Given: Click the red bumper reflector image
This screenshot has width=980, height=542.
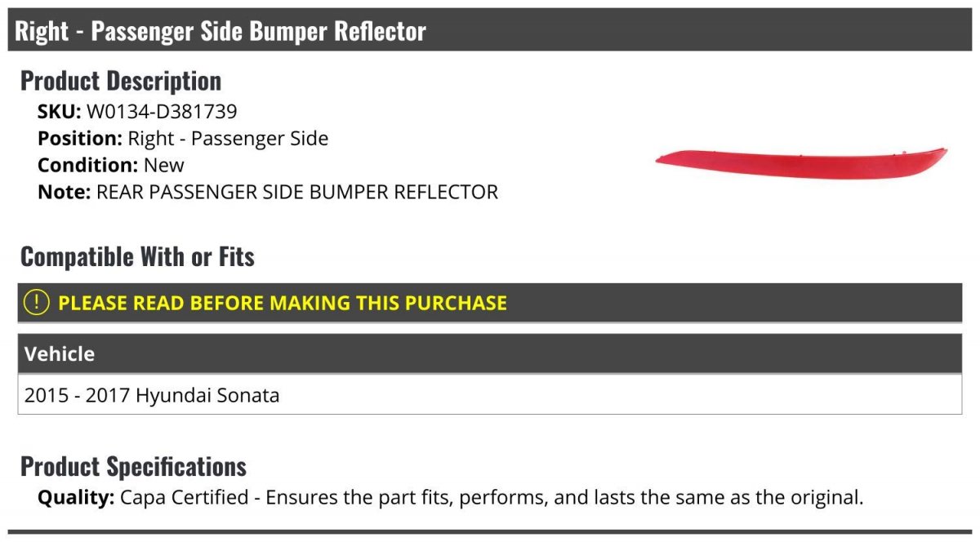Looking at the screenshot, I should 801,164.
